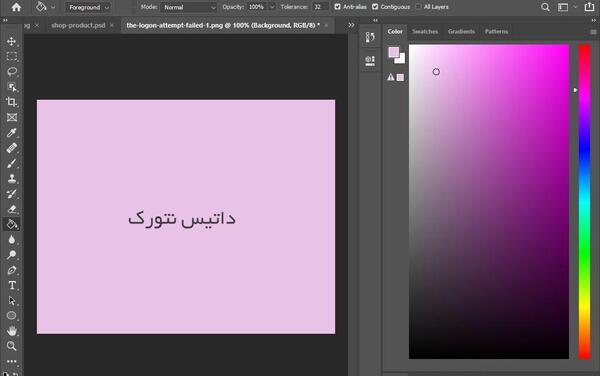Screen dimensions: 600x376
Task: Expand the workspace switcher dropdown arrow
Action: point(575,7)
